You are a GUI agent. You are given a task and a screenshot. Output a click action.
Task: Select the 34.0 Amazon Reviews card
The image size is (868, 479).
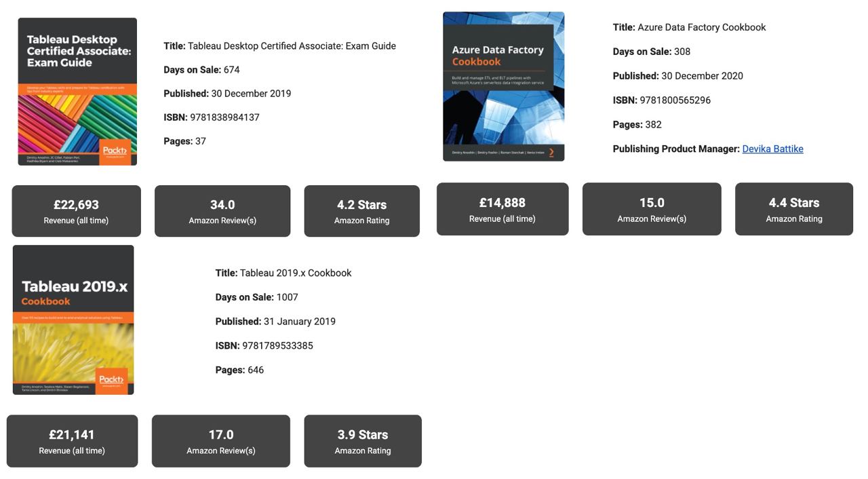coord(222,211)
